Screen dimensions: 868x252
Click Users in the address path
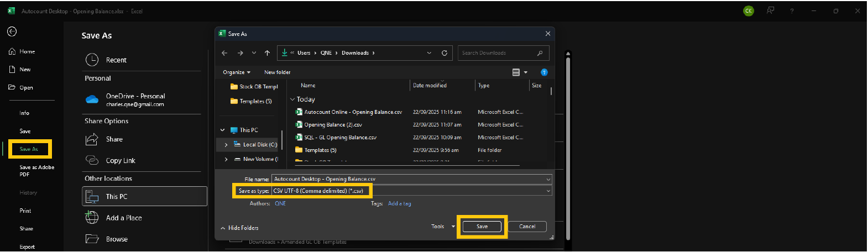304,53
